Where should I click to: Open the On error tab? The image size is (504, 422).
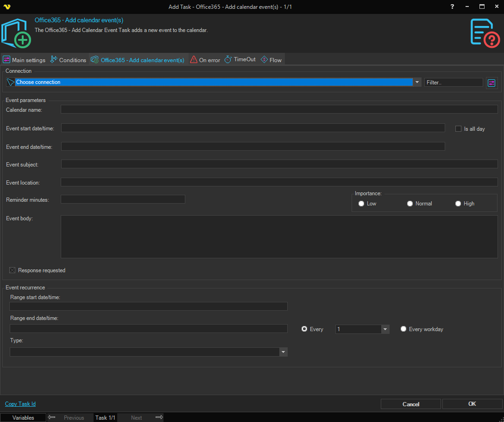pos(205,60)
